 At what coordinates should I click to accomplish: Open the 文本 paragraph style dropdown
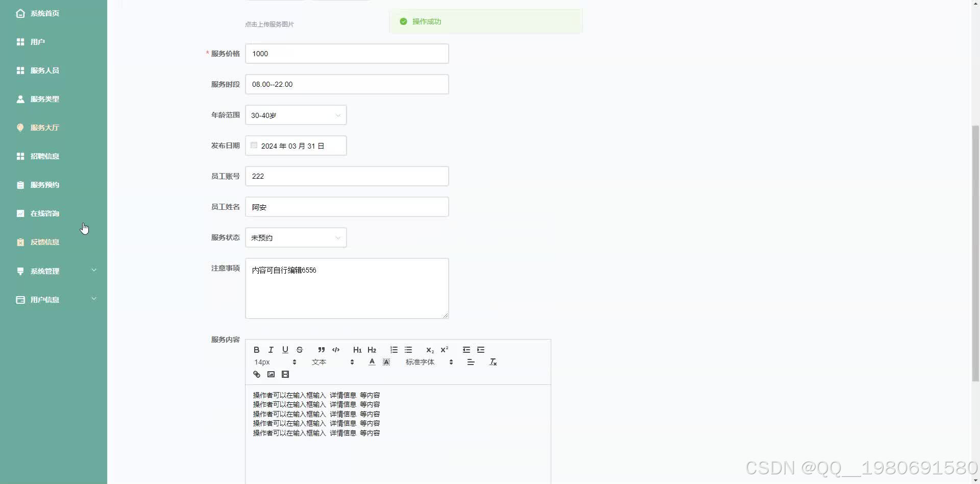(333, 362)
